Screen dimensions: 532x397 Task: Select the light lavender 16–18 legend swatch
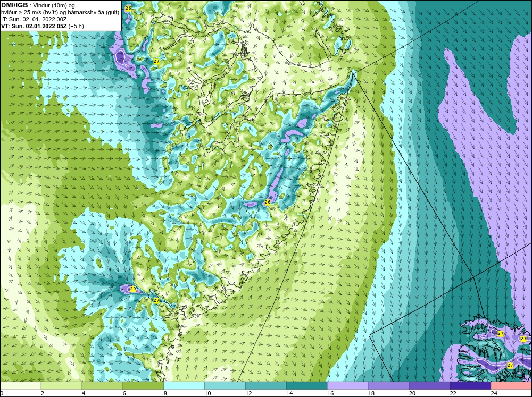[348, 385]
